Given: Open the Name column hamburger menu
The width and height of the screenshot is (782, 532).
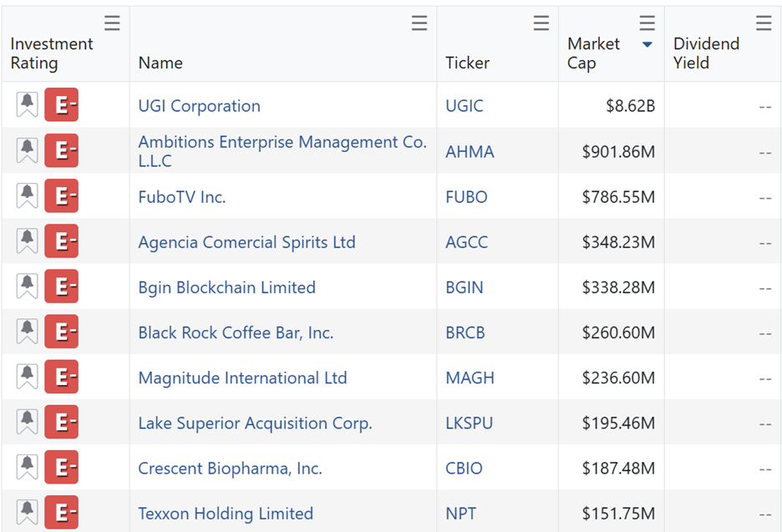Looking at the screenshot, I should tap(419, 23).
